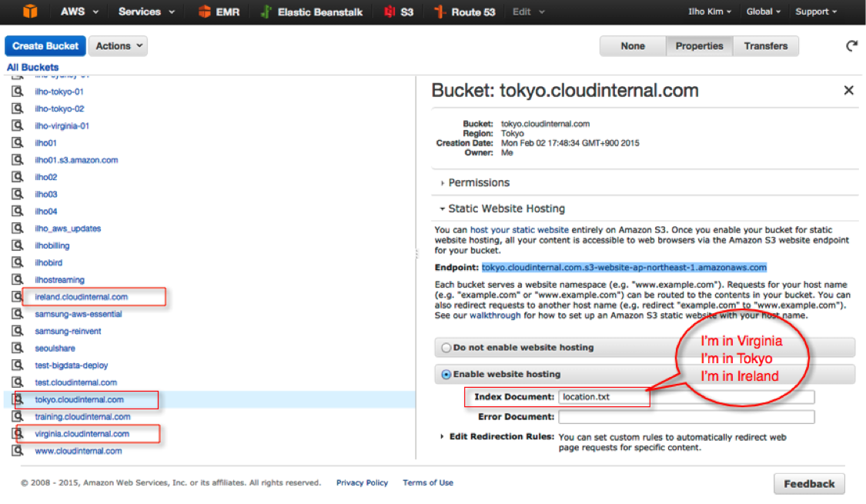Image resolution: width=866 pixels, height=504 pixels.
Task: Open the Ilho Kim account menu
Action: pos(709,12)
